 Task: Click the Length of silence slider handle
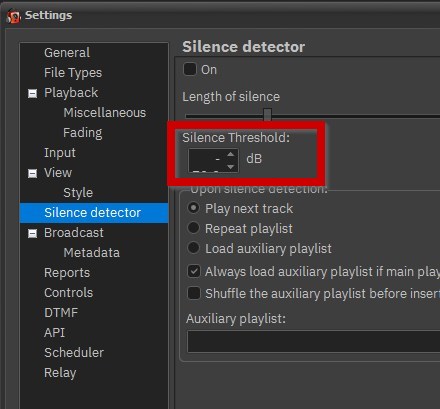(x=267, y=115)
